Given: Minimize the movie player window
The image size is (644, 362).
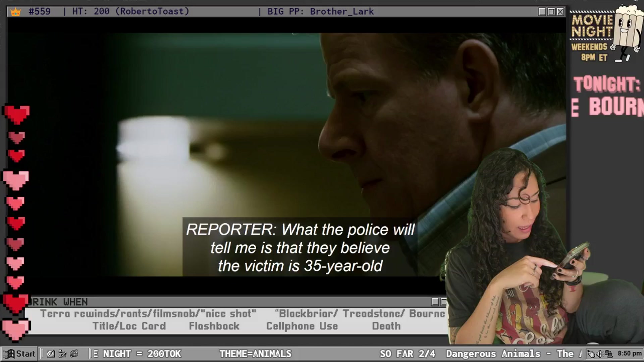Looking at the screenshot, I should (542, 12).
